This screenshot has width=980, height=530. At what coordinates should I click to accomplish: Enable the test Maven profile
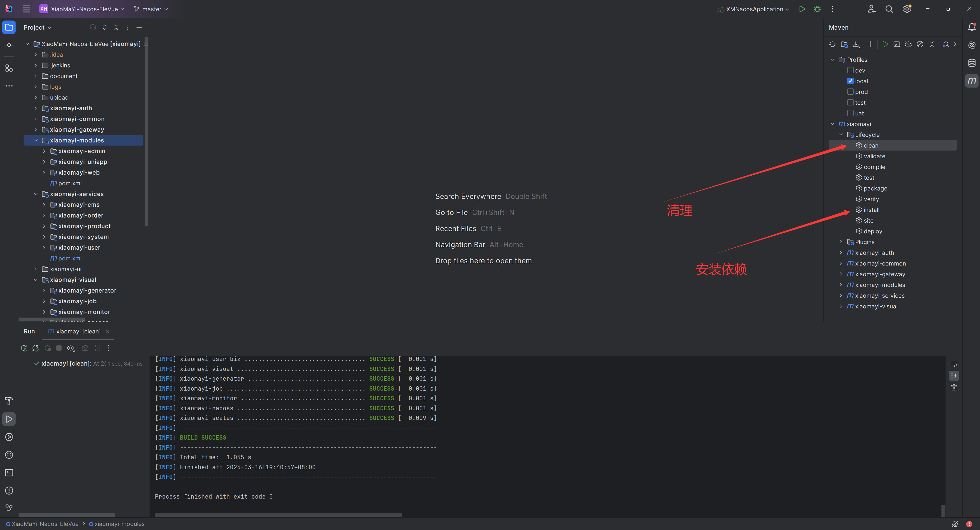point(850,102)
